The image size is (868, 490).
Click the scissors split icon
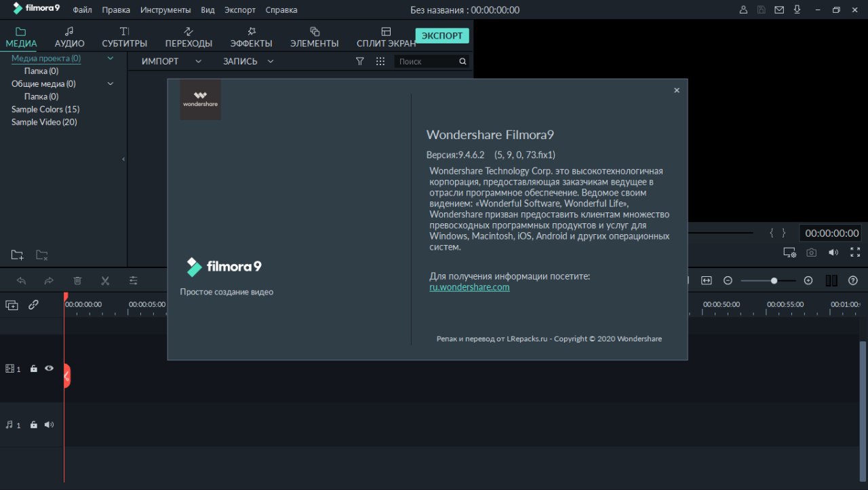[105, 280]
